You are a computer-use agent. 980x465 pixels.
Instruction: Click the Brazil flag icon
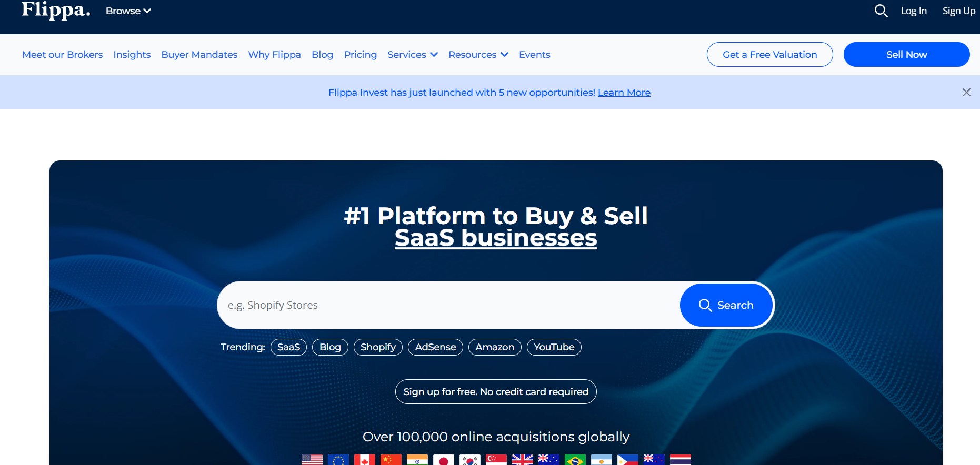pyautogui.click(x=575, y=460)
